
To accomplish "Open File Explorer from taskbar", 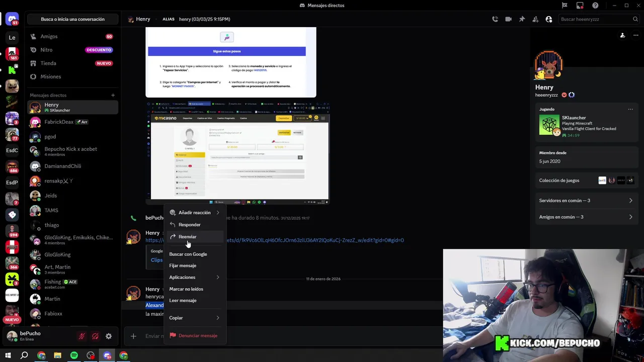I will coord(57,355).
